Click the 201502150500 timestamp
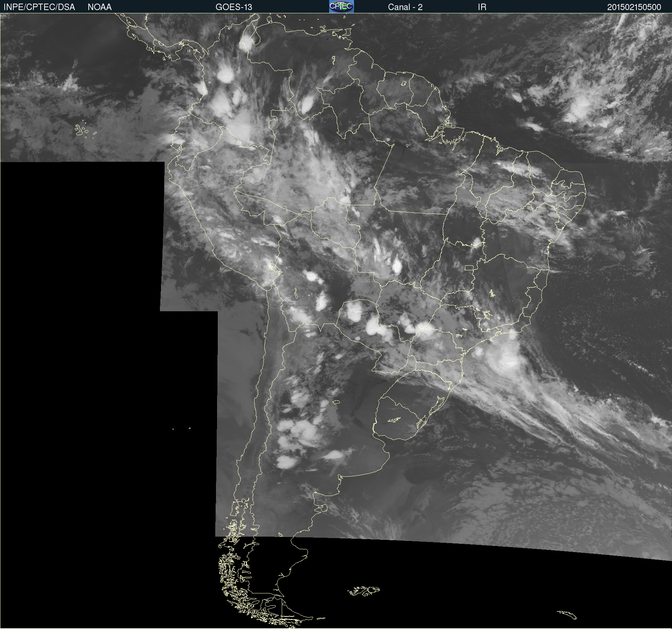This screenshot has height=629, width=672. coord(634,7)
